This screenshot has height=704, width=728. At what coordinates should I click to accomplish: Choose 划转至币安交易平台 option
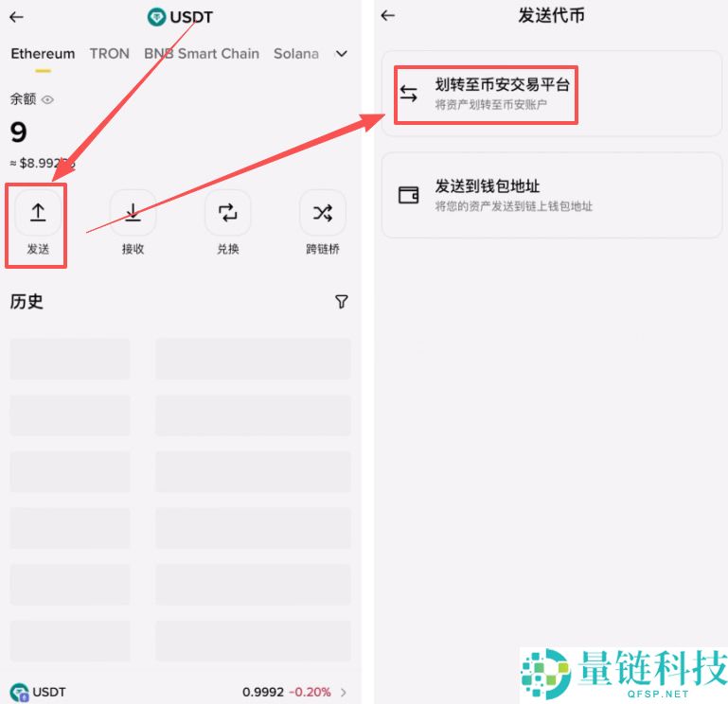click(552, 94)
